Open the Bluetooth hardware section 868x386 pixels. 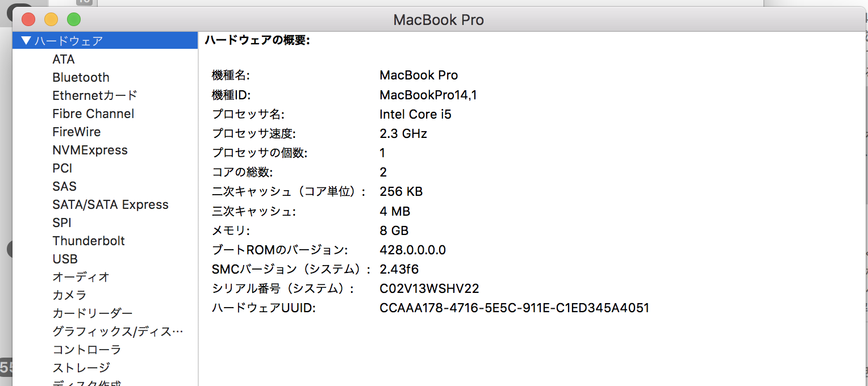81,77
